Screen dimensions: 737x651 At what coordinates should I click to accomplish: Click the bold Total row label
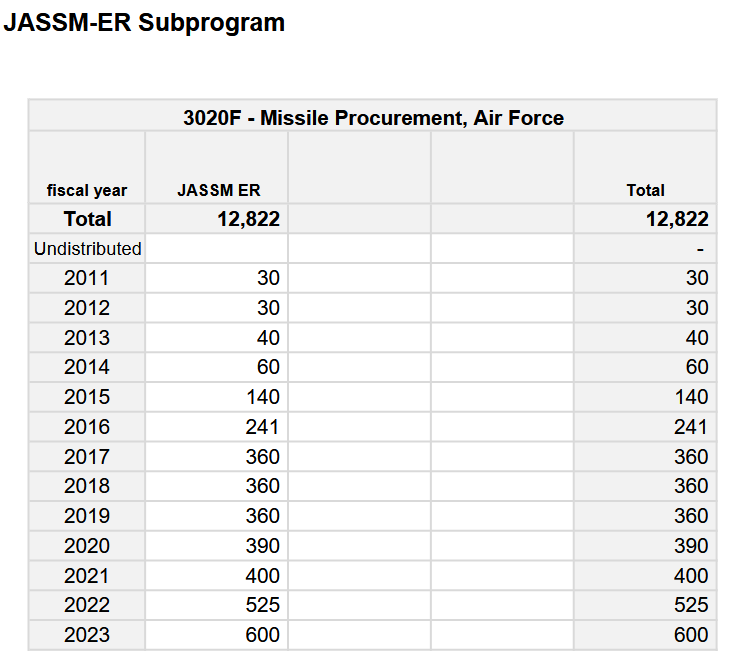[87, 219]
